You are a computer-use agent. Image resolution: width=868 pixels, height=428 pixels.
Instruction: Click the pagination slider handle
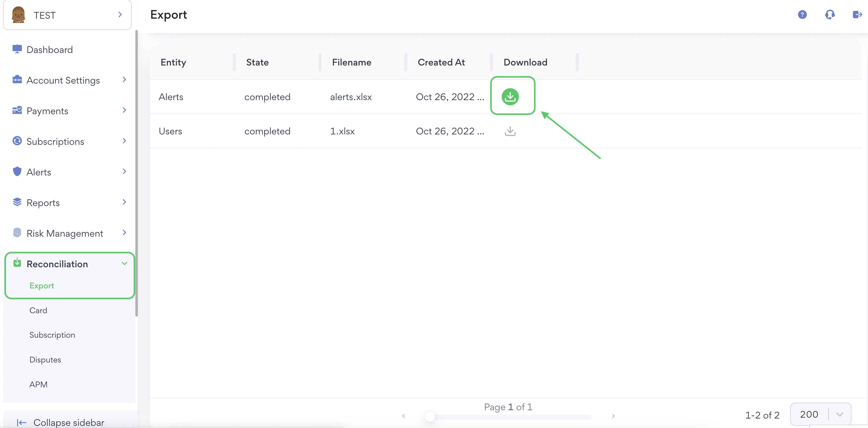pos(430,417)
